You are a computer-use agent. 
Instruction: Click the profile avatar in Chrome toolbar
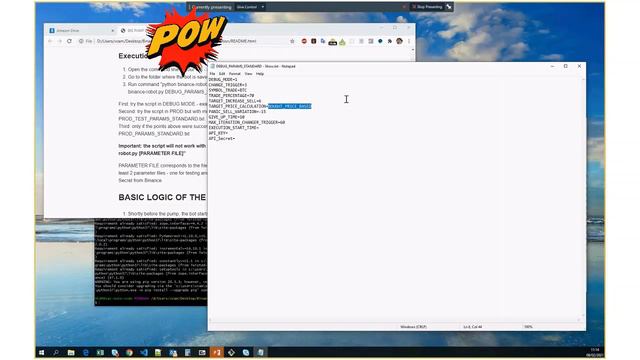[399, 41]
